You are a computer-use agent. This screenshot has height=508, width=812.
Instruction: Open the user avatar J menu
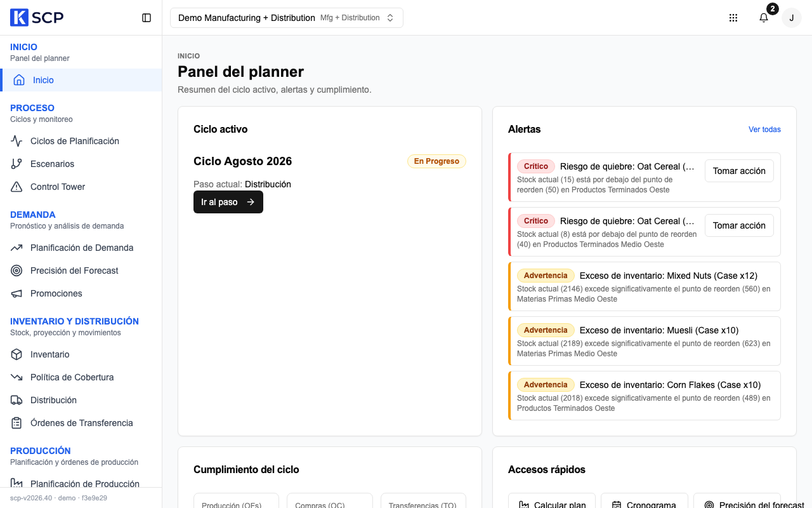(792, 18)
